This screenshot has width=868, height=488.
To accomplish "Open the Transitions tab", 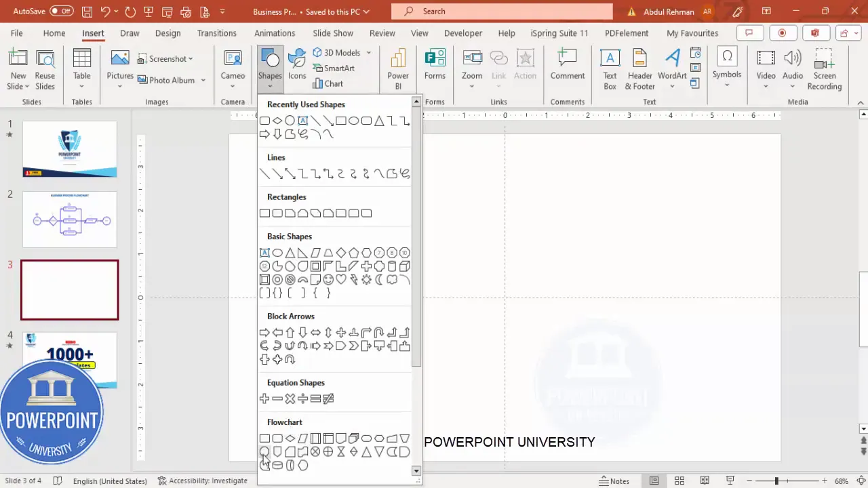I will click(217, 33).
